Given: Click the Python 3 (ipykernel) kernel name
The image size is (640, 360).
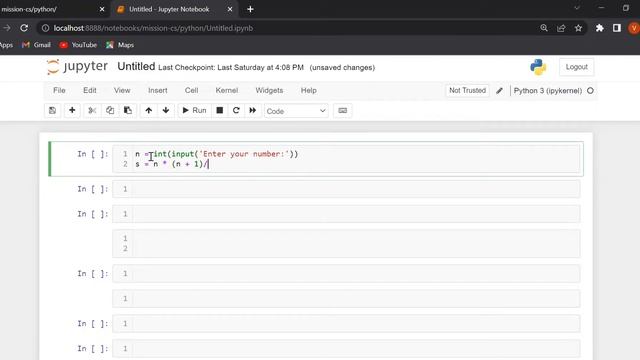Looking at the screenshot, I should (547, 91).
